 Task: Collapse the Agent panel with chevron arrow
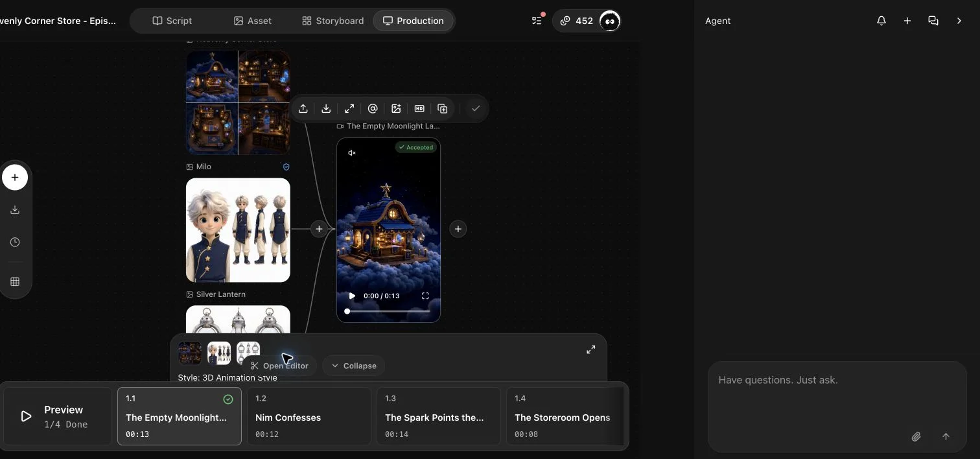point(959,21)
